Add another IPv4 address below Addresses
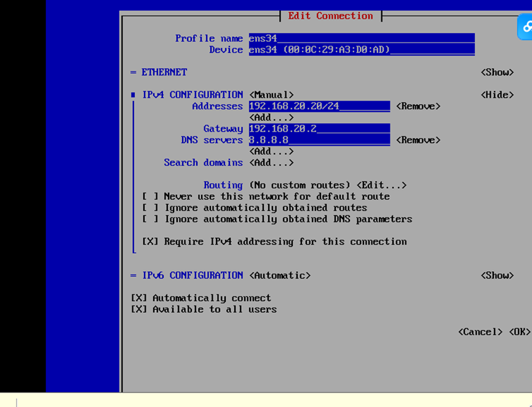This screenshot has width=532, height=407. (271, 117)
